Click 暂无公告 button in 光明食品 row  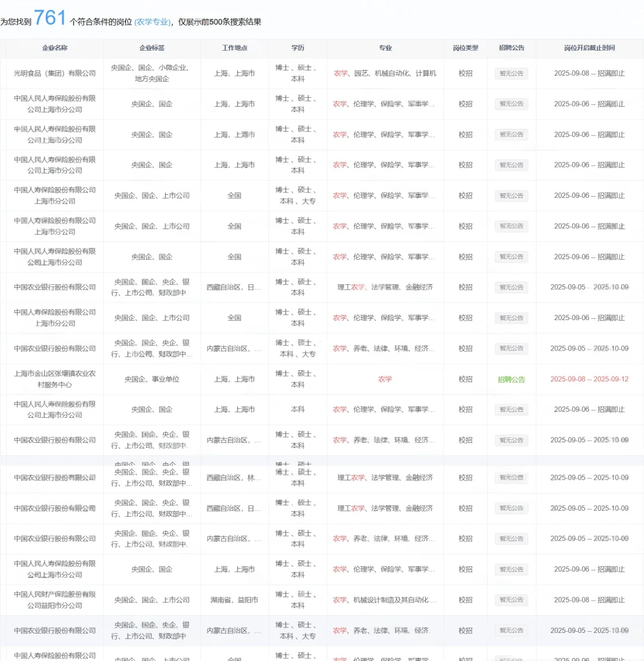click(512, 73)
